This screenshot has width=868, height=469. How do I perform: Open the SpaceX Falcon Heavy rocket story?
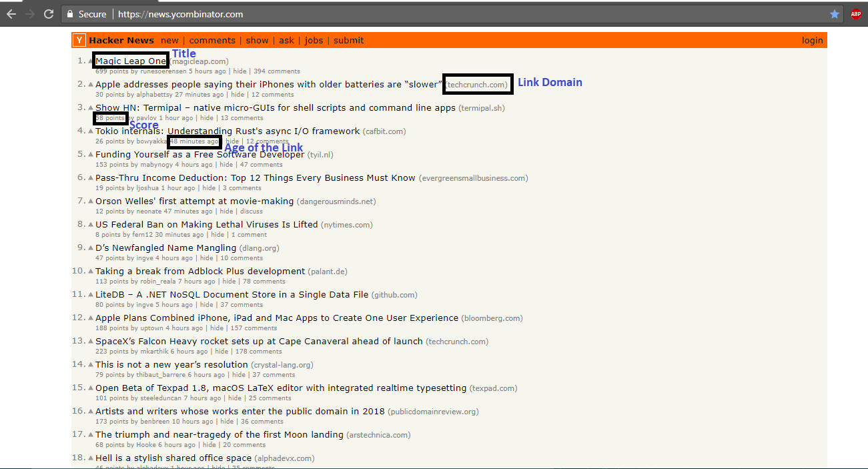[259, 341]
